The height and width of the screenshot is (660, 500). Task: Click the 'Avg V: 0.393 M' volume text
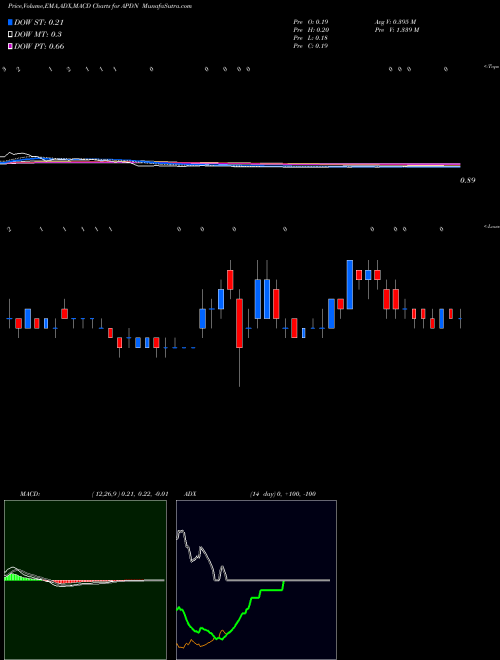click(395, 22)
